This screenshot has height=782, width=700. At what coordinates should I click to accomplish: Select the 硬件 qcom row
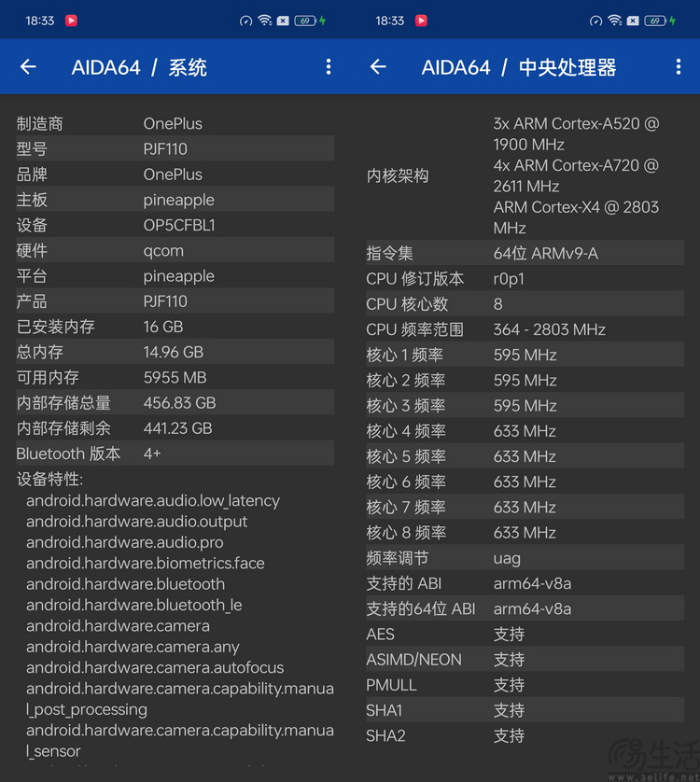175,250
